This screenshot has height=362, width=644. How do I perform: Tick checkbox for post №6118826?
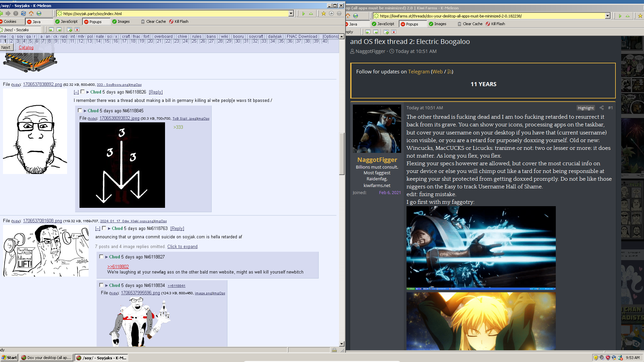click(83, 92)
